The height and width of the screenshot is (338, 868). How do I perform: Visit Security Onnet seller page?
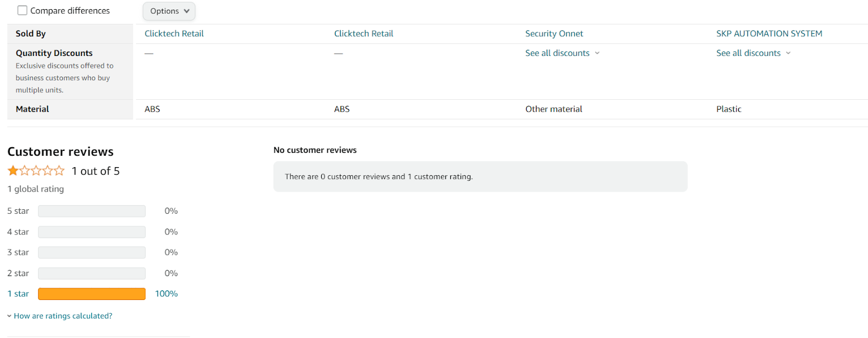pos(554,34)
